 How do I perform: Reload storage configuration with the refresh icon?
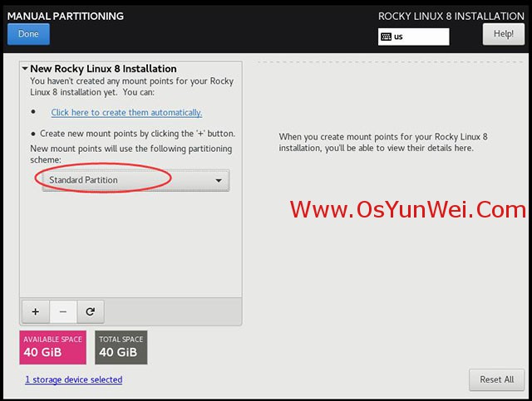(91, 311)
